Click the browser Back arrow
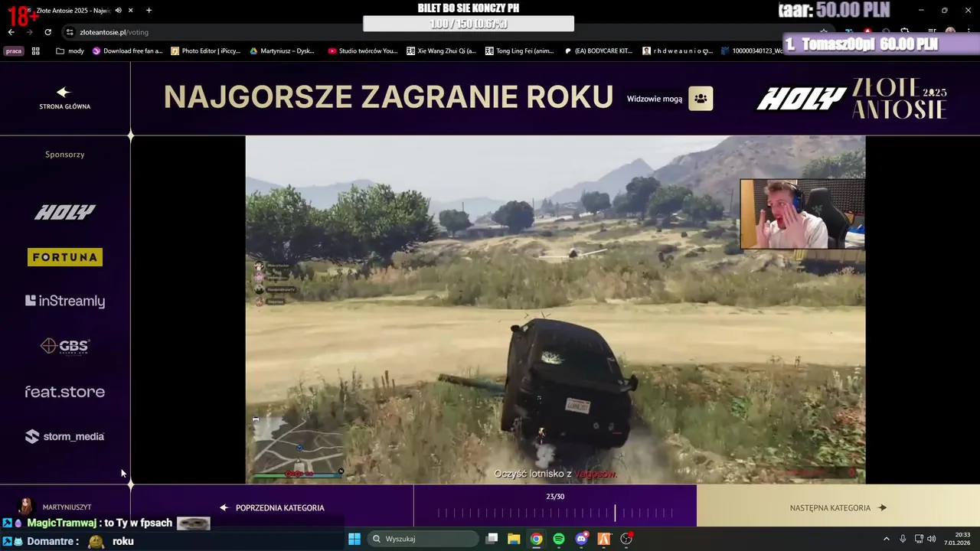 pyautogui.click(x=11, y=32)
